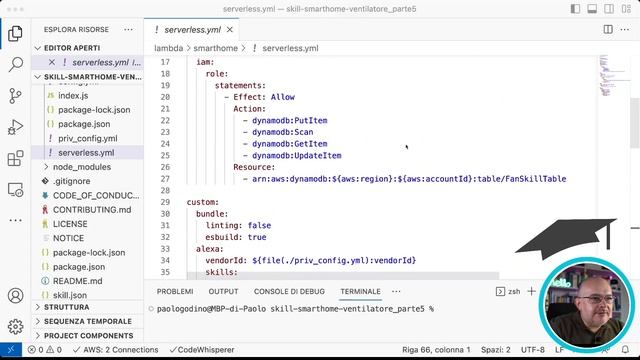Click Riga 66, colonna 1 indicator
Screen dimensions: 640x360
436,350
